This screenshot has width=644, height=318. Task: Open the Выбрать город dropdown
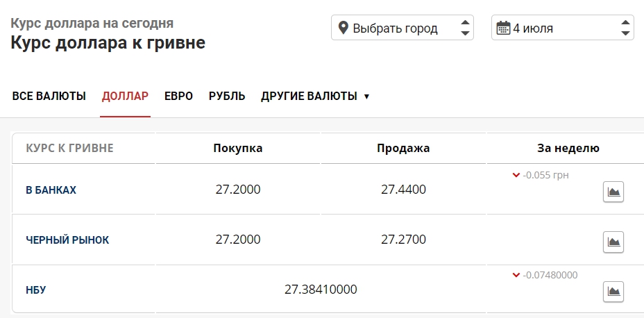402,28
